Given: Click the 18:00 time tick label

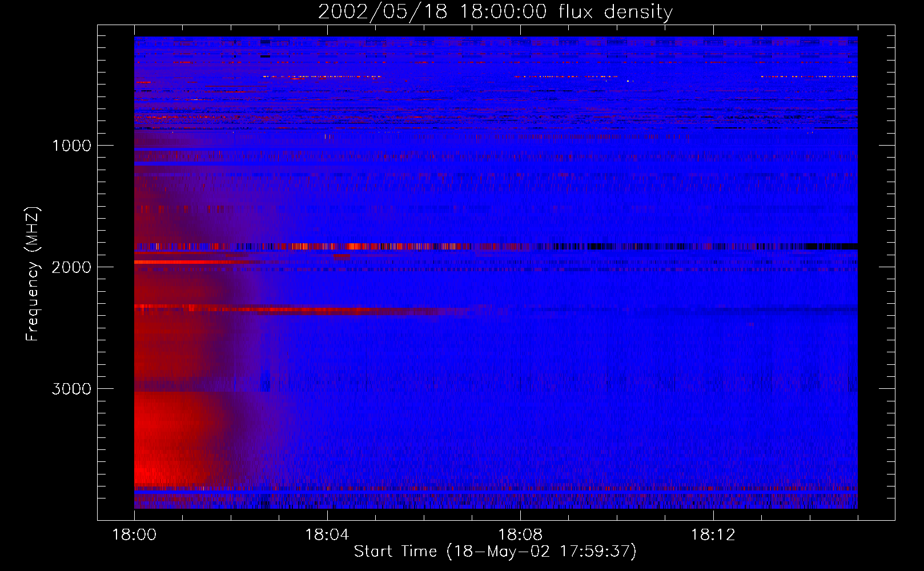Looking at the screenshot, I should click(134, 535).
